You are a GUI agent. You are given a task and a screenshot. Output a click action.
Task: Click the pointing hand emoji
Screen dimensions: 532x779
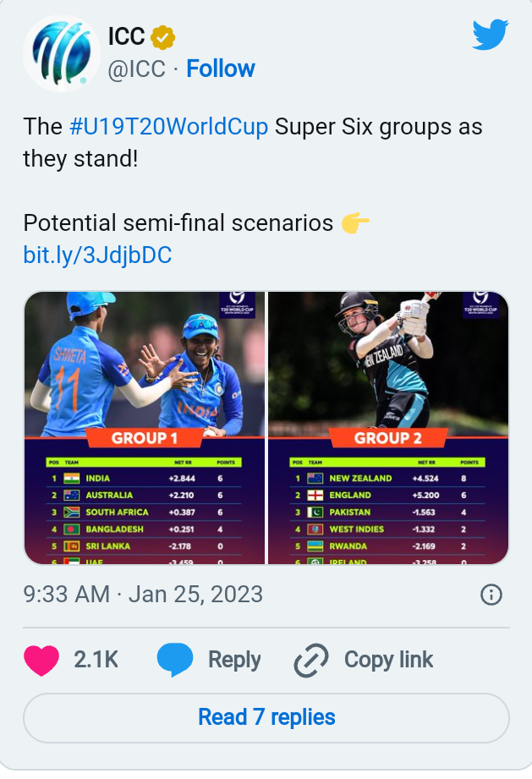pyautogui.click(x=355, y=223)
